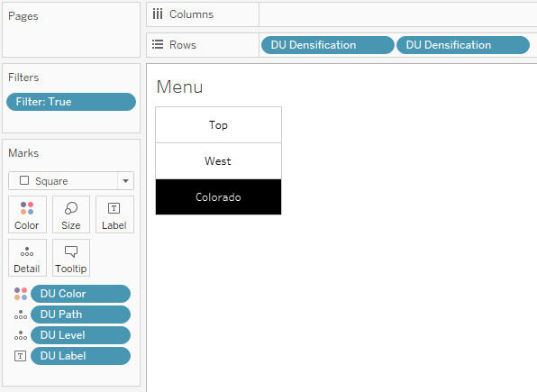
Task: Select the Filter: True pill
Action: pos(71,102)
